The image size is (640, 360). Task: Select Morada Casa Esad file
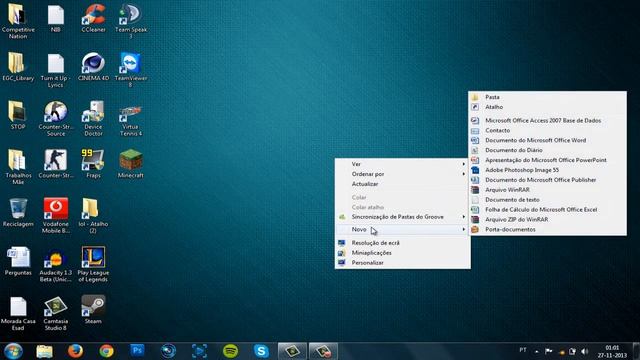18,313
